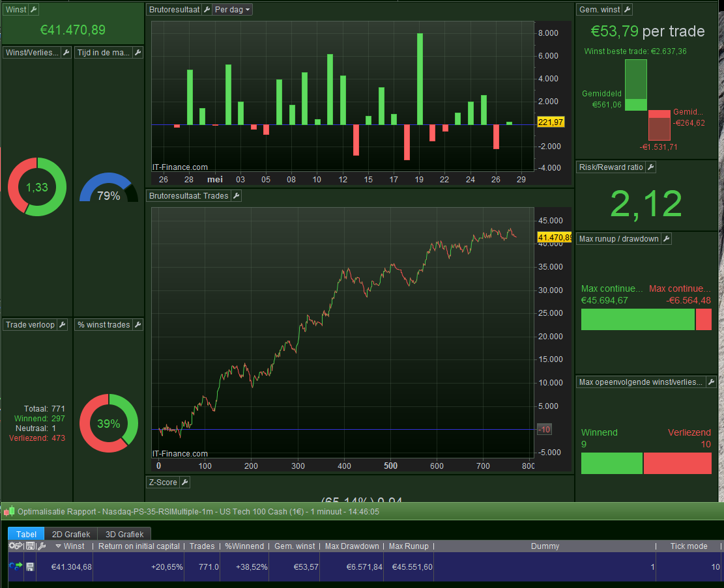This screenshot has width=724, height=588.
Task: Open the Risk/Reward ratio wrench settings
Action: (x=650, y=167)
